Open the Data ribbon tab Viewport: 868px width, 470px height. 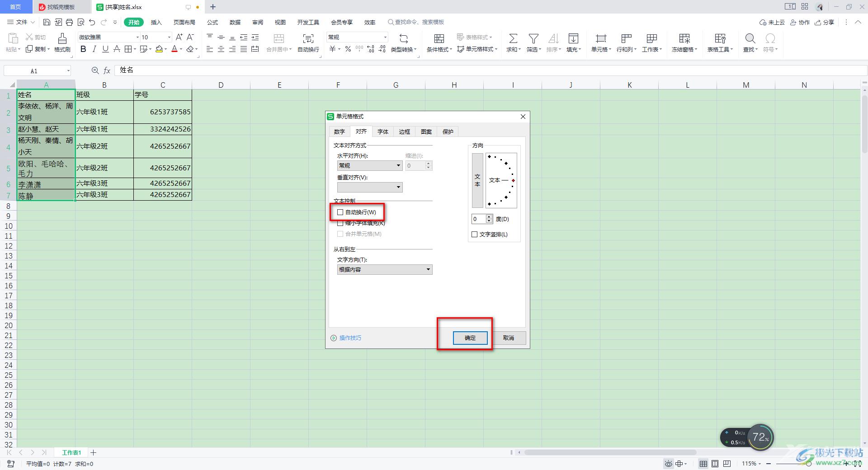(x=235, y=22)
